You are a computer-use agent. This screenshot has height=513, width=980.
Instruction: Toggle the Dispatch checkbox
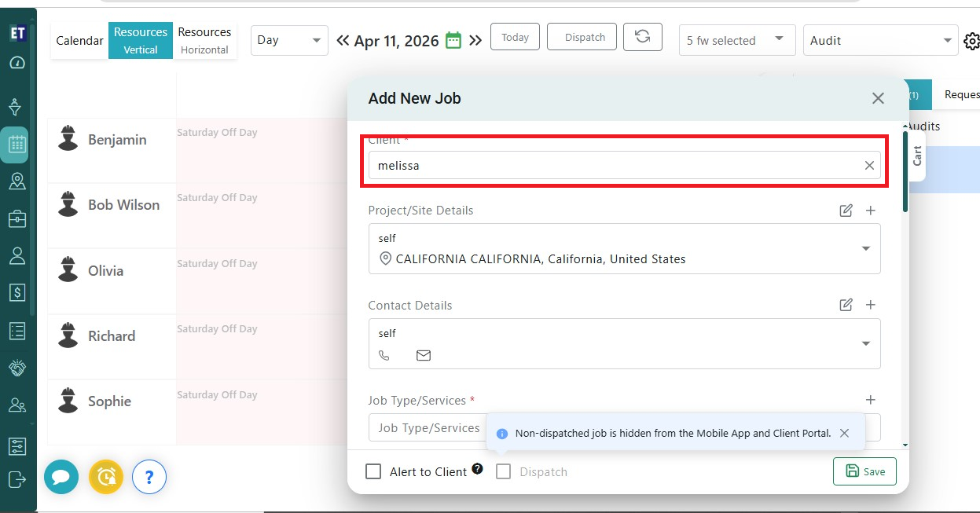pyautogui.click(x=504, y=471)
